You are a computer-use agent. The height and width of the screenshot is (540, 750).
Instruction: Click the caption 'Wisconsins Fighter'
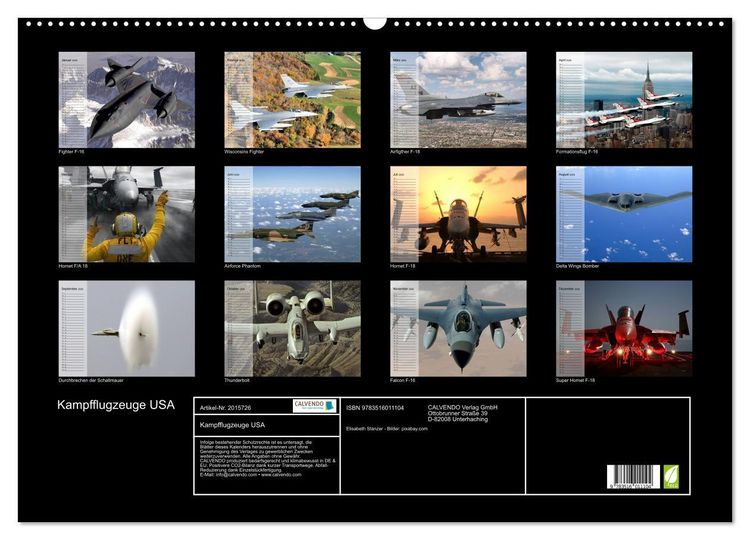(244, 152)
